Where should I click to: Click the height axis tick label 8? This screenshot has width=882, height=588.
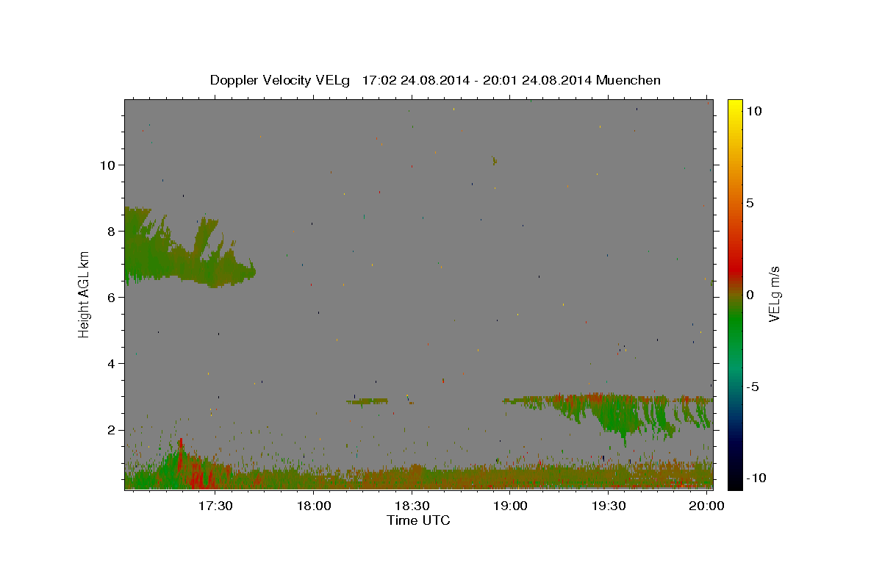click(112, 231)
